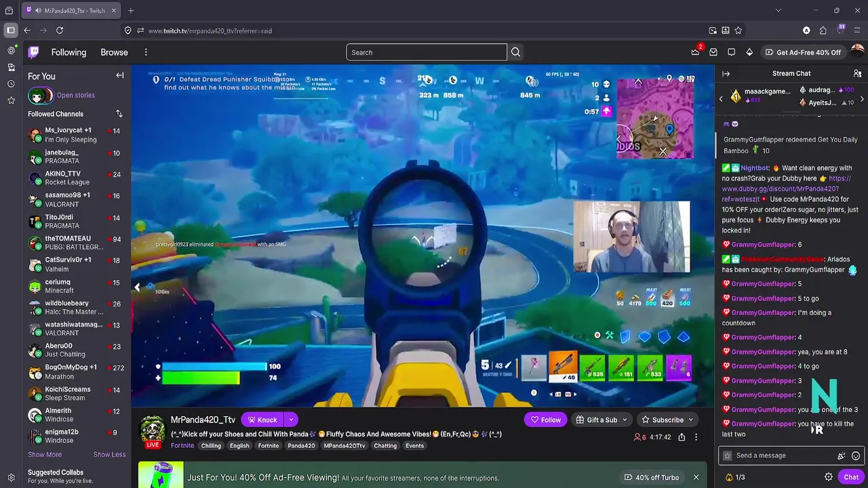
Task: Go back to the previous page
Action: point(27,30)
